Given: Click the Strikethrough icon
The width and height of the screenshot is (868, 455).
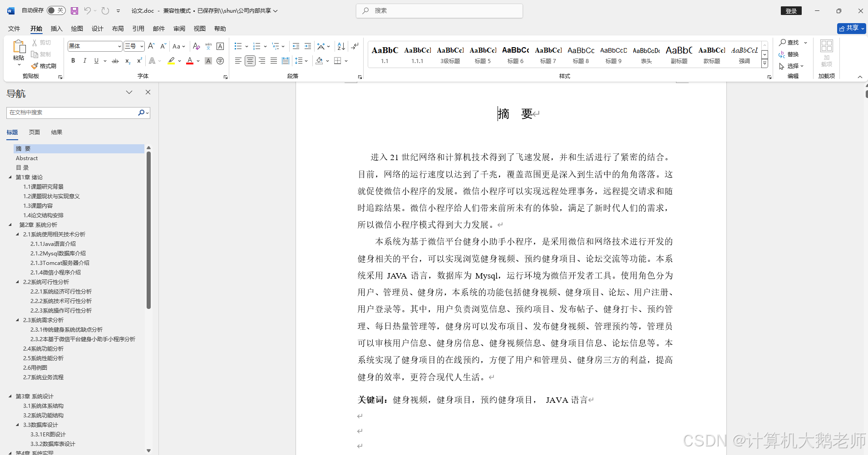Looking at the screenshot, I should tap(115, 61).
